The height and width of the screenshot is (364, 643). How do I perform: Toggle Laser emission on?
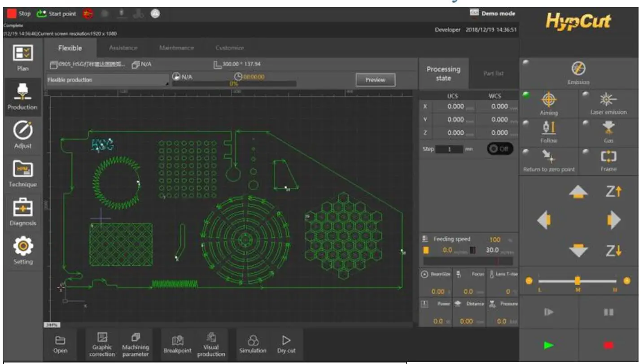(x=608, y=104)
